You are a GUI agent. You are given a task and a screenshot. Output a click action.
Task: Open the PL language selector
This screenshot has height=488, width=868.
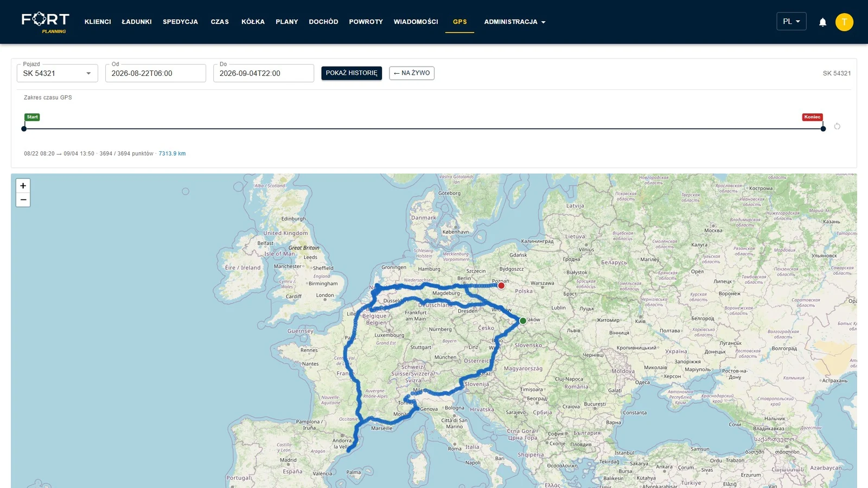792,21
